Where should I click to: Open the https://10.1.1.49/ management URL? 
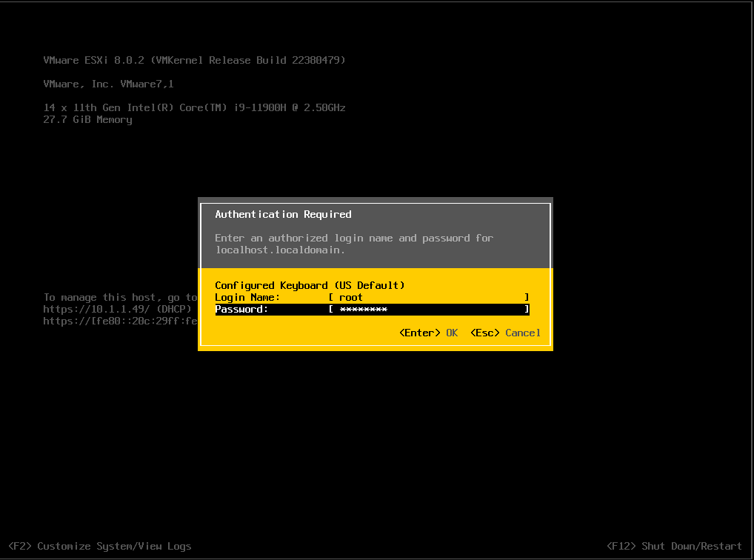click(x=96, y=309)
